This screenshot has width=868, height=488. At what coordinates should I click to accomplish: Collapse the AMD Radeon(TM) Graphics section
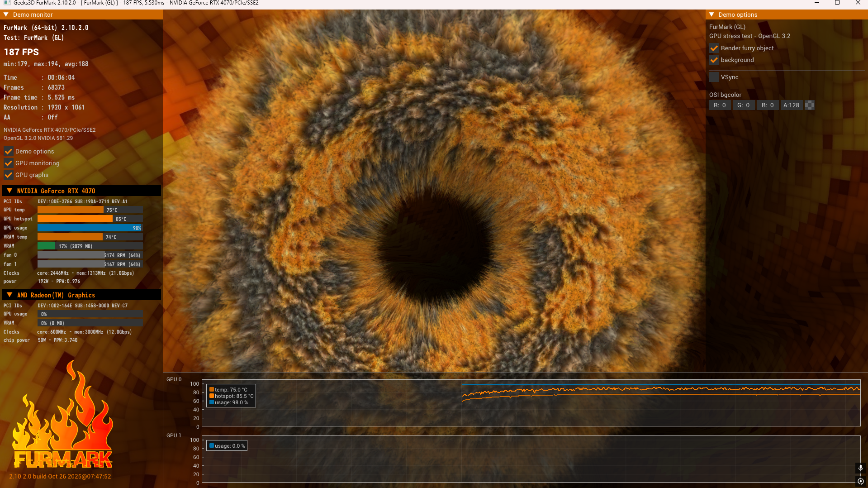9,295
